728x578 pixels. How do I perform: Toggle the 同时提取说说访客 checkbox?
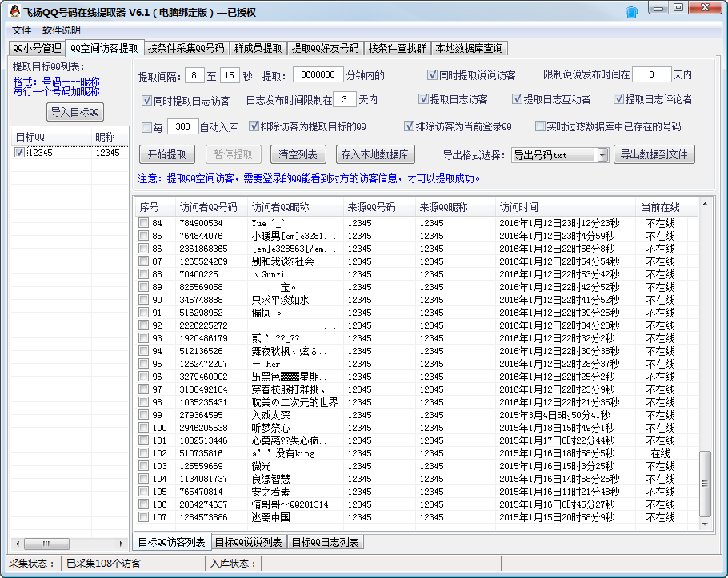(x=432, y=76)
